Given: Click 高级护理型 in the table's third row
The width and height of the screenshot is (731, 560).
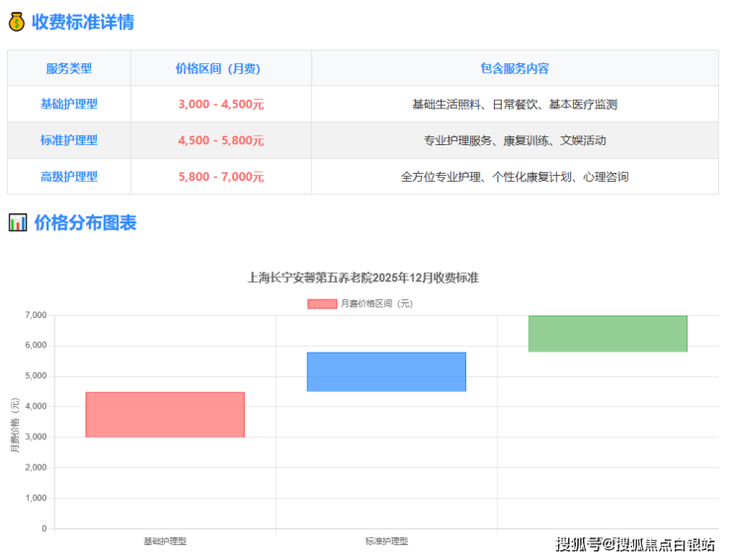Looking at the screenshot, I should [69, 177].
